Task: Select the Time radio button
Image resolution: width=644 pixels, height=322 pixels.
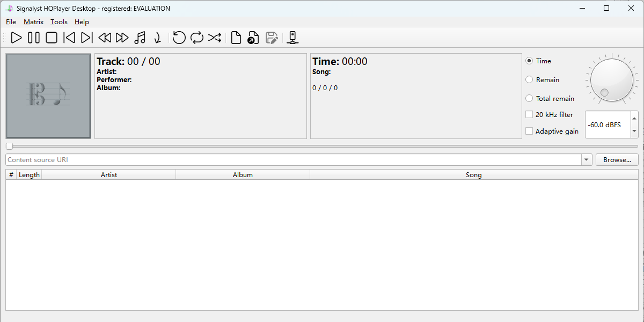Action: point(529,61)
